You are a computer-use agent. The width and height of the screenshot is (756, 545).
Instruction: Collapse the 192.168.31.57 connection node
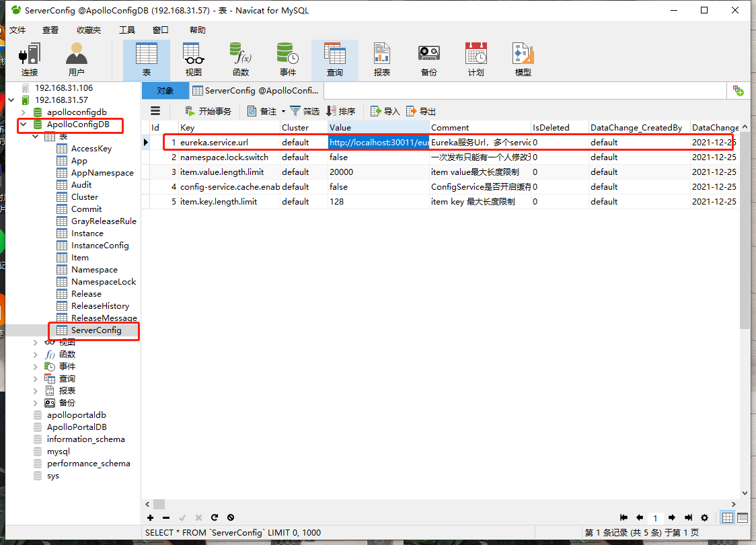tap(11, 100)
